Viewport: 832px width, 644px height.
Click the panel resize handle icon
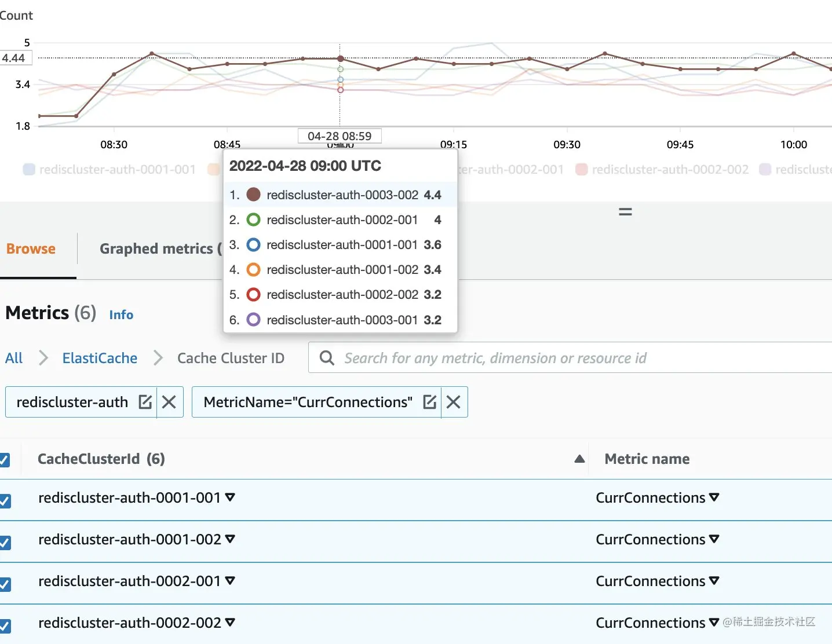pyautogui.click(x=625, y=212)
